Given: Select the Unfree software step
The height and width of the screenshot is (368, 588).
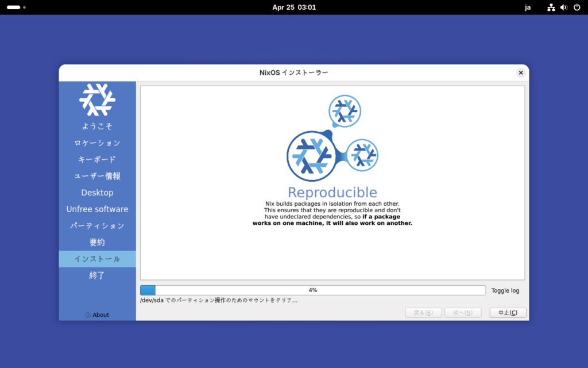Looking at the screenshot, I should (97, 209).
